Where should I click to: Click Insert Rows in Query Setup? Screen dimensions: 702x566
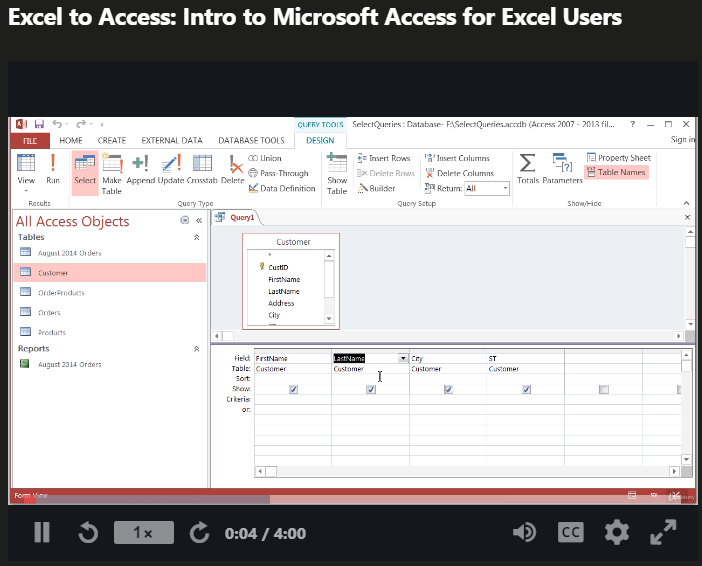click(x=384, y=158)
